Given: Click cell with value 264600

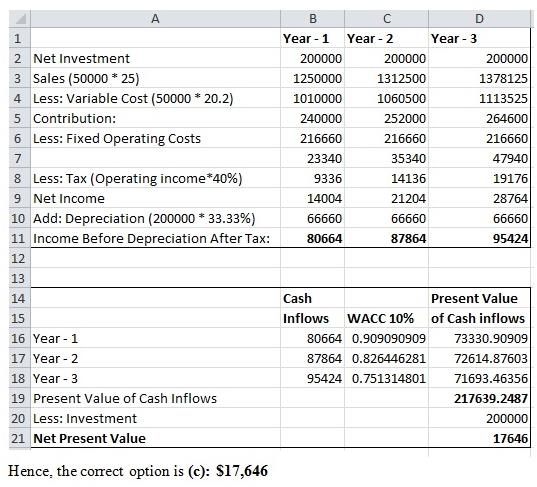Looking at the screenshot, I should tap(479, 118).
